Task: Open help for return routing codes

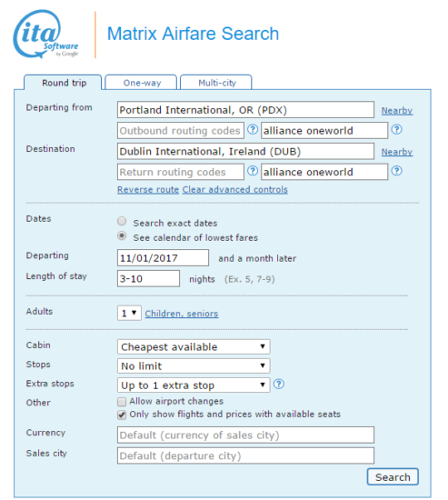Action: click(253, 171)
